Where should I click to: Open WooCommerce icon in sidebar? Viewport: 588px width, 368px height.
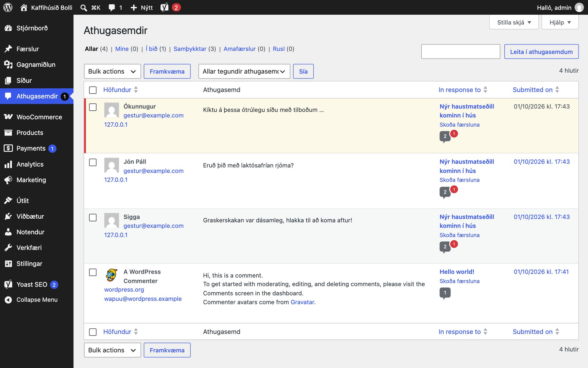(x=8, y=117)
